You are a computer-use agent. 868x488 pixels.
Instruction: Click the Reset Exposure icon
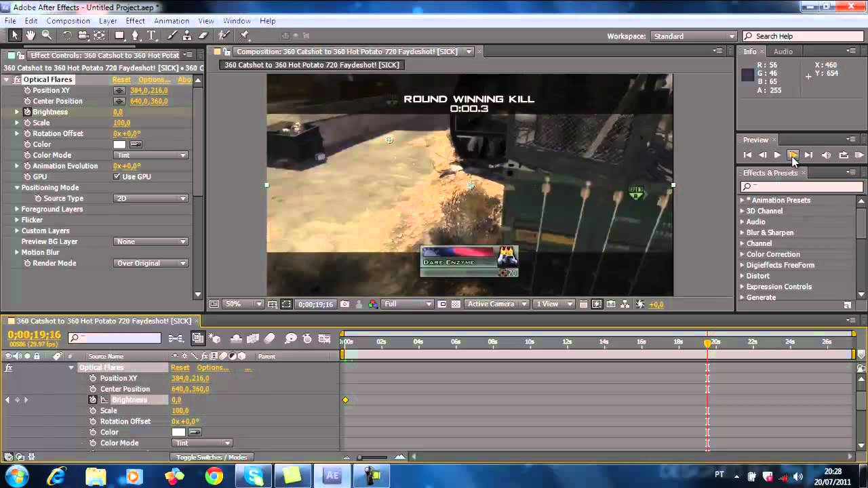tap(639, 304)
